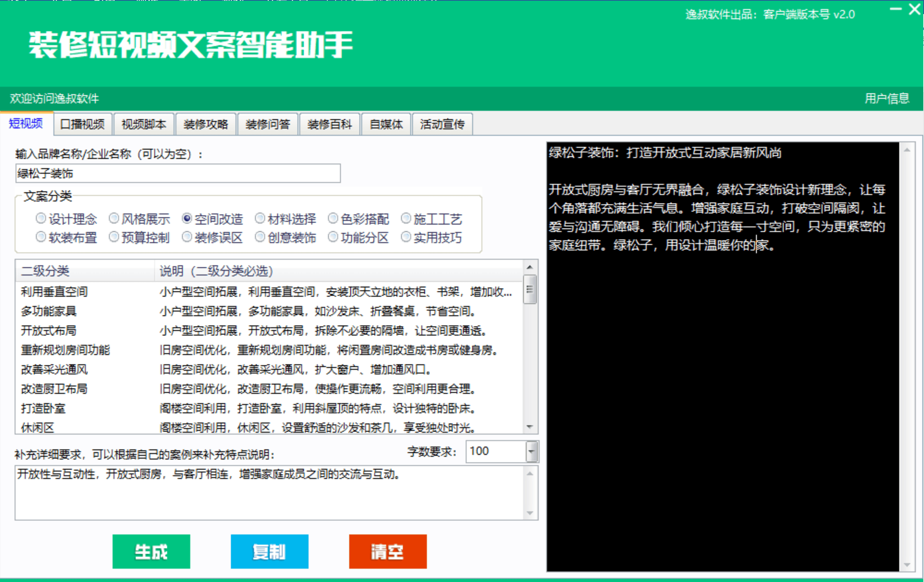This screenshot has height=582, width=924.
Task: Pick the 功能分区 radio button
Action: coord(333,237)
